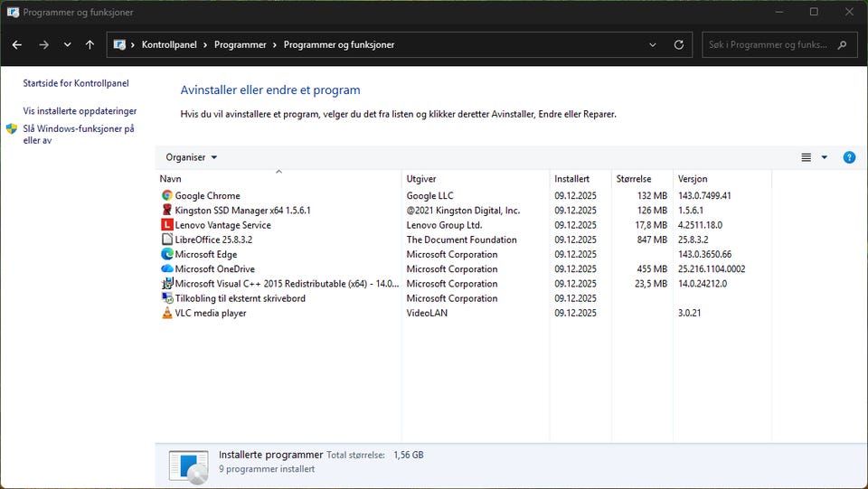Screen dimensions: 868x489
Task: Expand the view options dropdown arrow
Action: click(x=825, y=157)
